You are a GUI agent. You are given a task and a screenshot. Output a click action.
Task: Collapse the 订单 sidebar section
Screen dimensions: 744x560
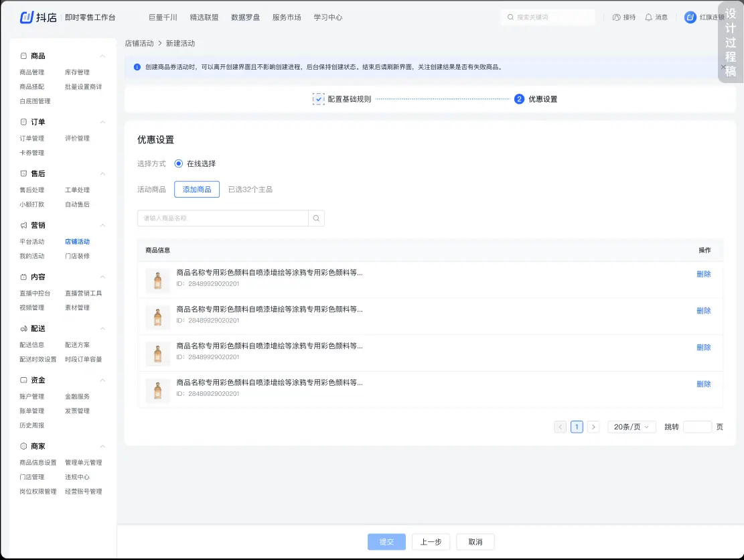click(x=102, y=123)
